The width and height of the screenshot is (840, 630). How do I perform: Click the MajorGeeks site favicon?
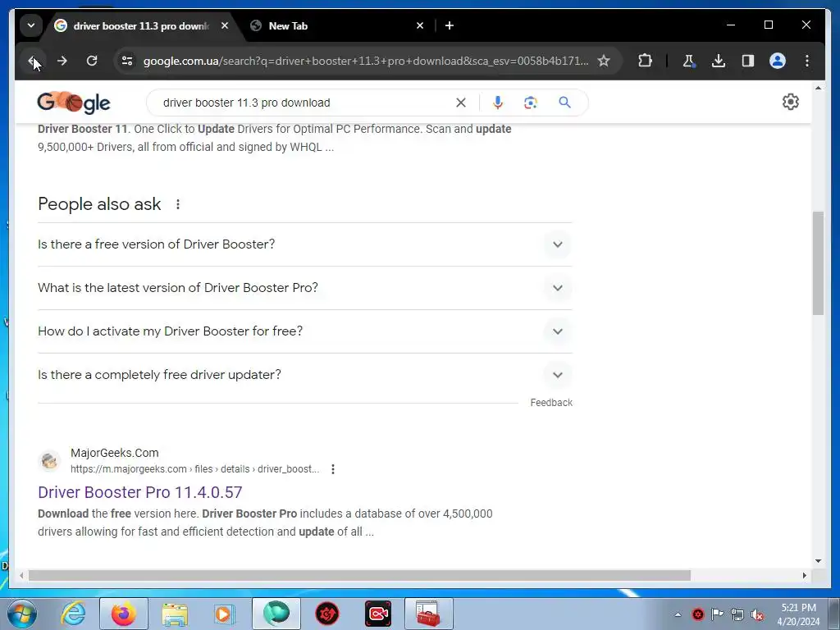coord(49,461)
